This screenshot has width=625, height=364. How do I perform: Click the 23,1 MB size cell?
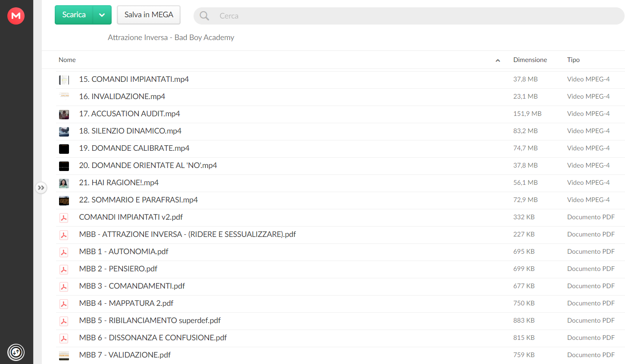[525, 96]
